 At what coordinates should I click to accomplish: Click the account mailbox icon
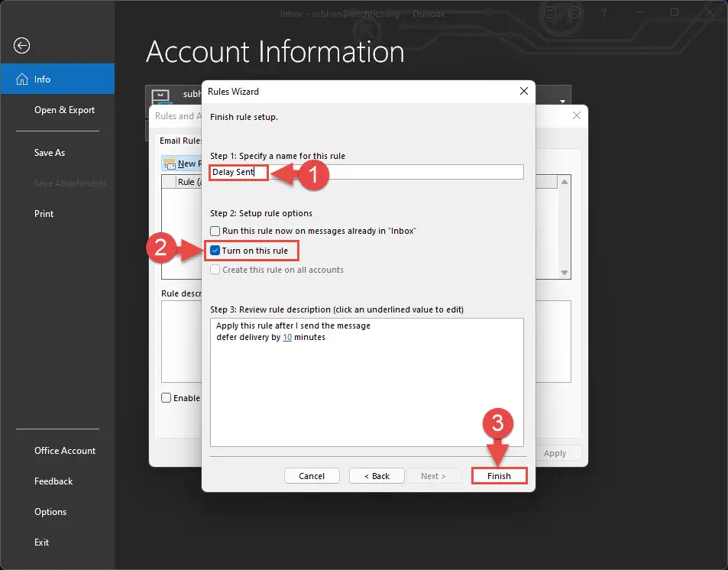[160, 96]
